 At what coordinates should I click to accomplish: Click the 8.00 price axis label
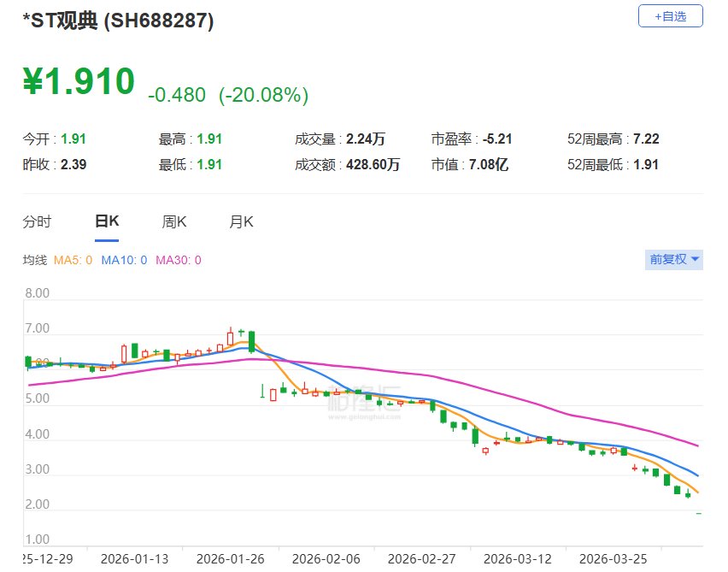pos(37,293)
